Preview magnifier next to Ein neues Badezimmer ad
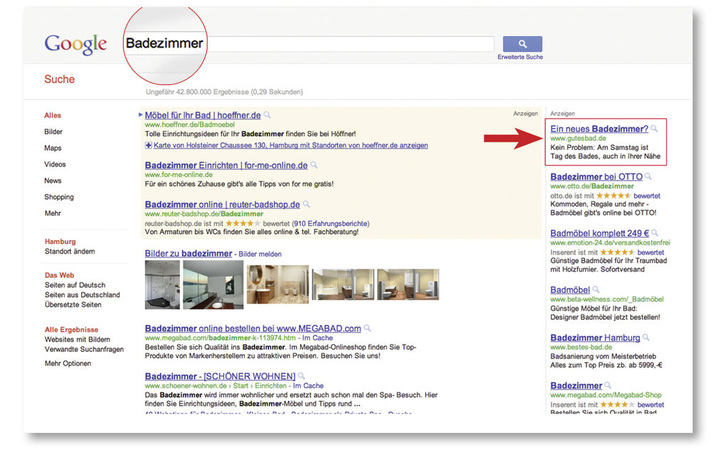The image size is (728, 452). (x=654, y=128)
